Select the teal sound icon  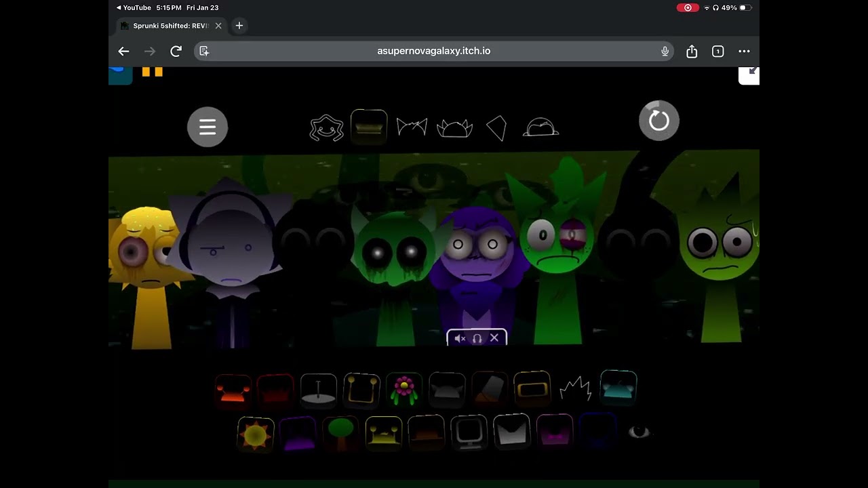618,388
